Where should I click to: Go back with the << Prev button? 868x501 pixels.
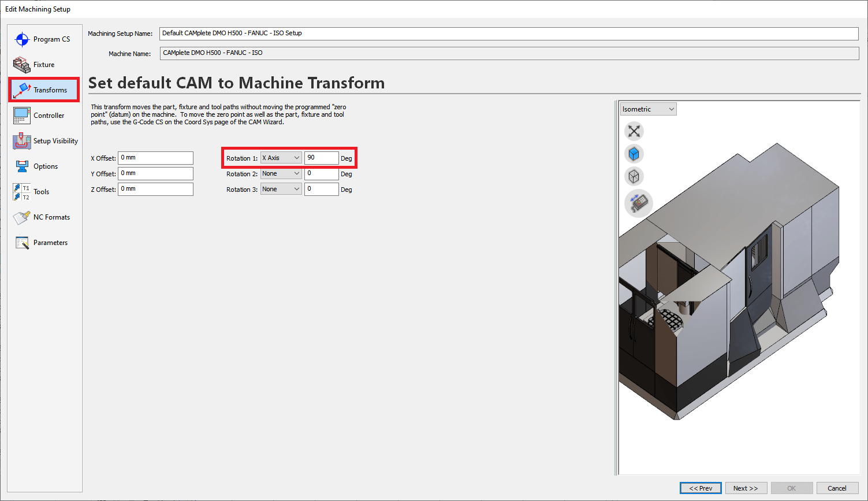701,488
